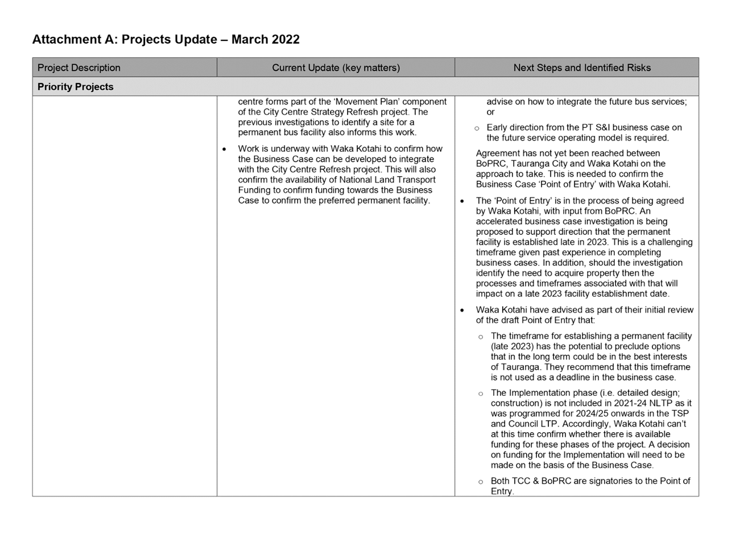Screen dimensions: 756x534
Task: Click the paragraph starting 'centre forms part of the'
Action: [342, 117]
